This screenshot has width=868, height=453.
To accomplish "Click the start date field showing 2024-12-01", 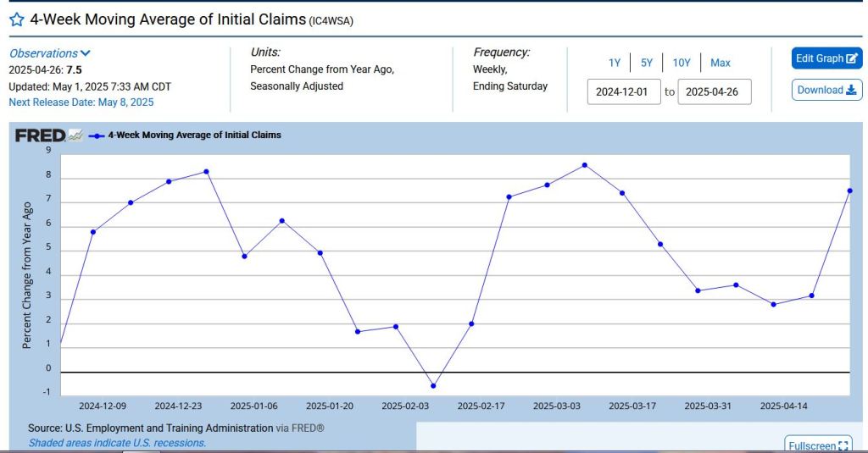I will coord(623,91).
